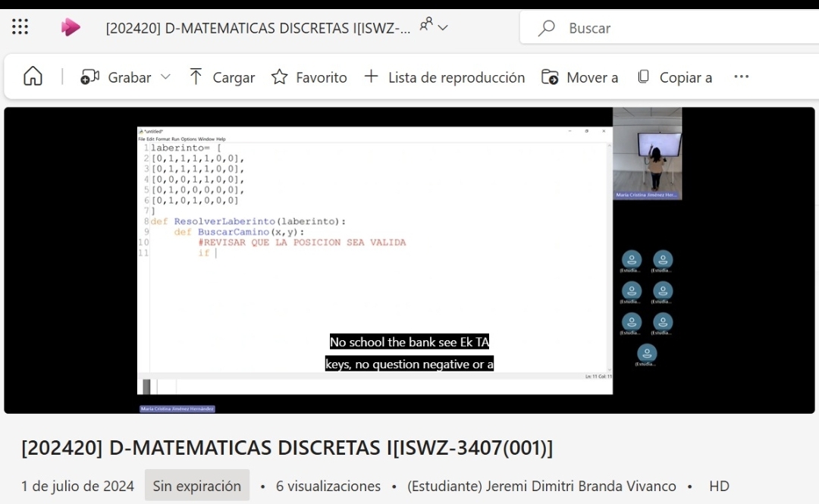Image resolution: width=819 pixels, height=504 pixels.
Task: Mark video as Favorito
Action: tap(309, 77)
